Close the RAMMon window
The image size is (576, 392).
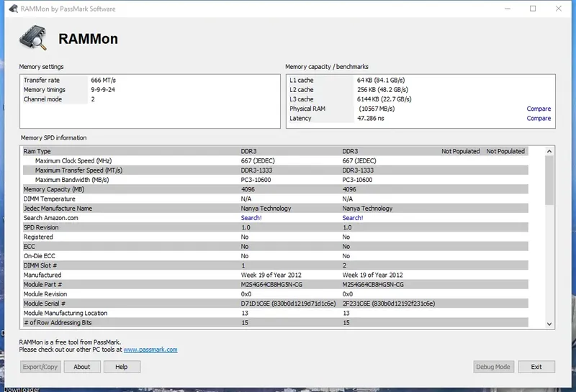(559, 9)
